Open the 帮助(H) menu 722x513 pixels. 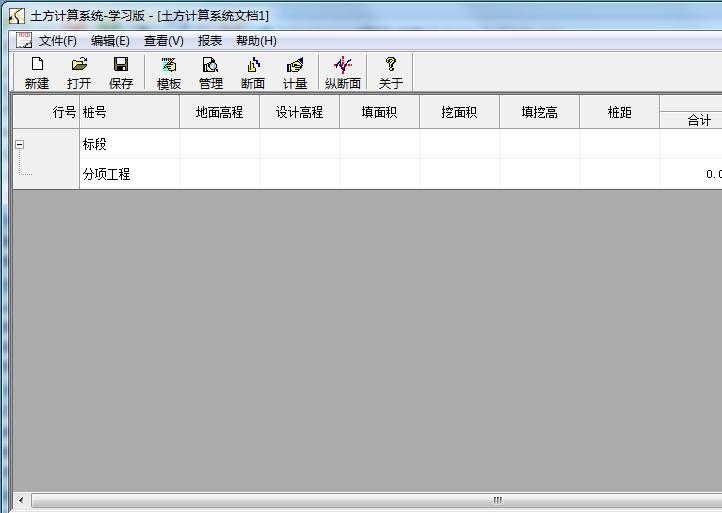pos(256,41)
